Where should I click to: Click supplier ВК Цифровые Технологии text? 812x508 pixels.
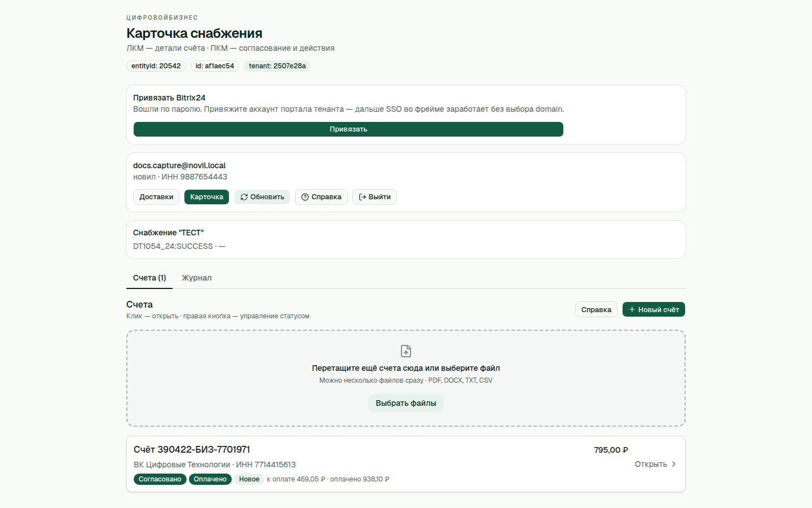tap(182, 465)
